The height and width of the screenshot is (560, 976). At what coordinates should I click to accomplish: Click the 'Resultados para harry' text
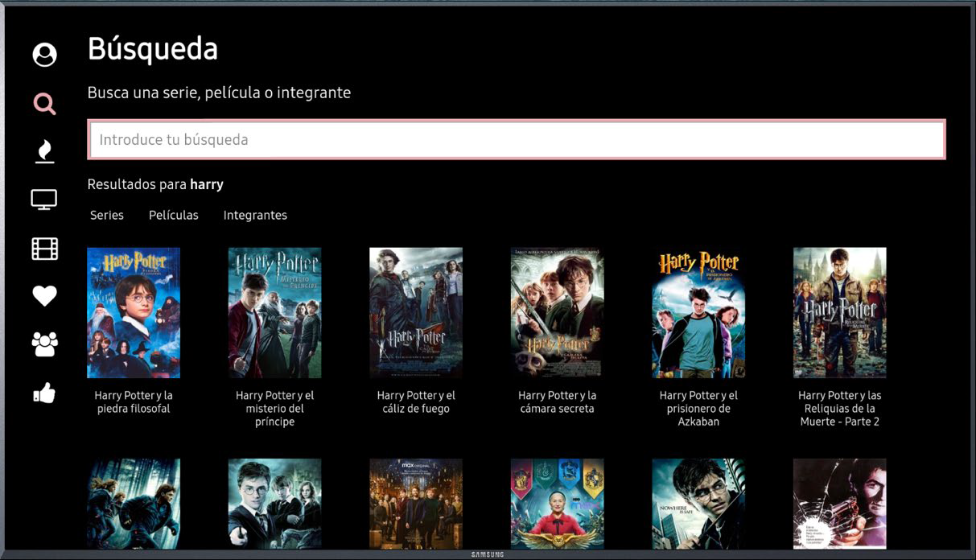(155, 184)
